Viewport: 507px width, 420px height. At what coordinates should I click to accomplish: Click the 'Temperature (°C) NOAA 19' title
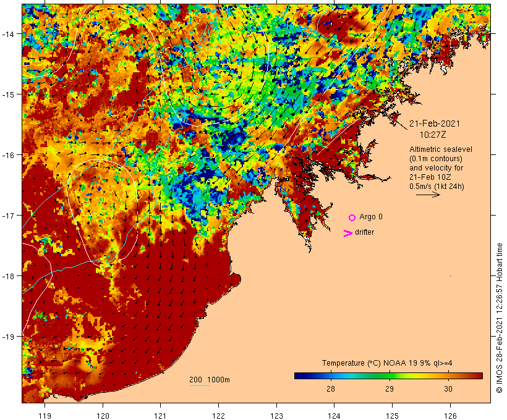tap(370, 363)
